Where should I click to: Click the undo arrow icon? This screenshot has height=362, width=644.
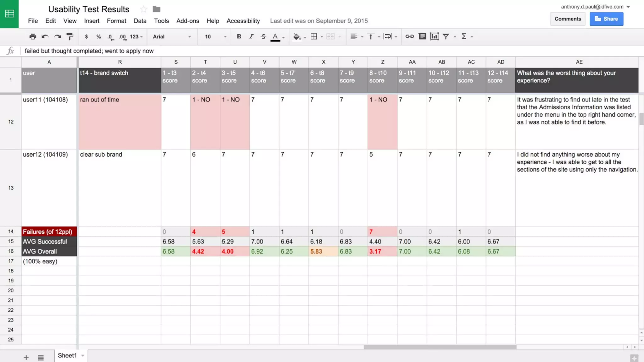point(45,36)
